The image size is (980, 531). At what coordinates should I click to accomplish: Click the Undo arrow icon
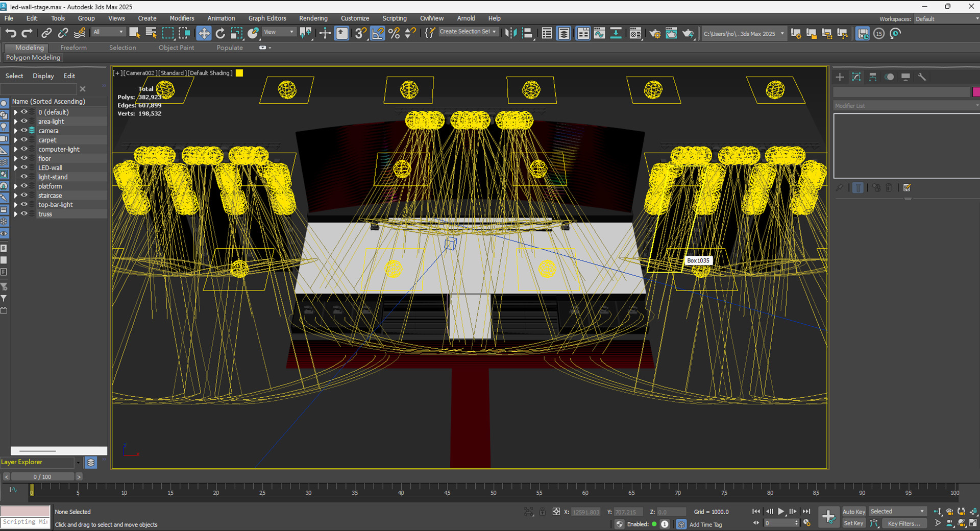[x=11, y=34]
